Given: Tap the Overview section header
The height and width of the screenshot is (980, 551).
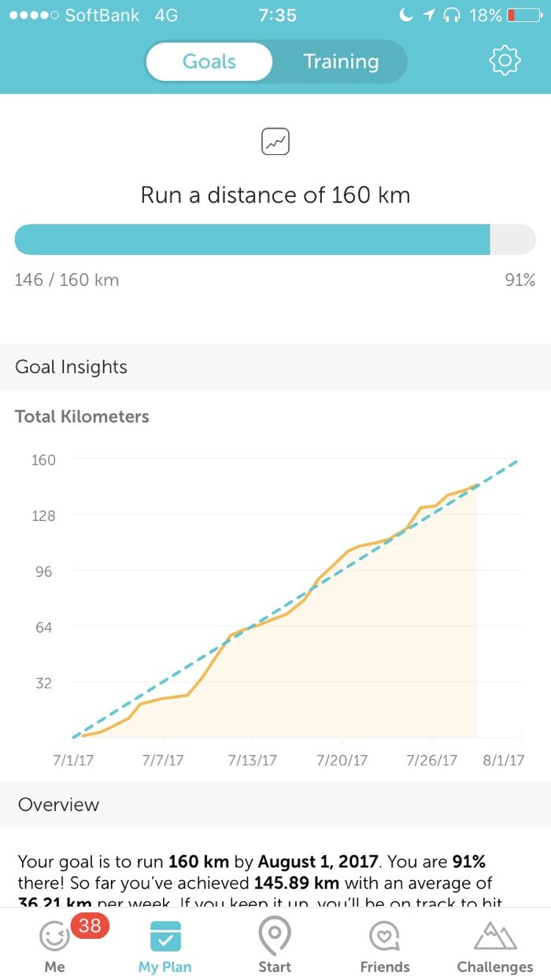Looking at the screenshot, I should pos(59,804).
